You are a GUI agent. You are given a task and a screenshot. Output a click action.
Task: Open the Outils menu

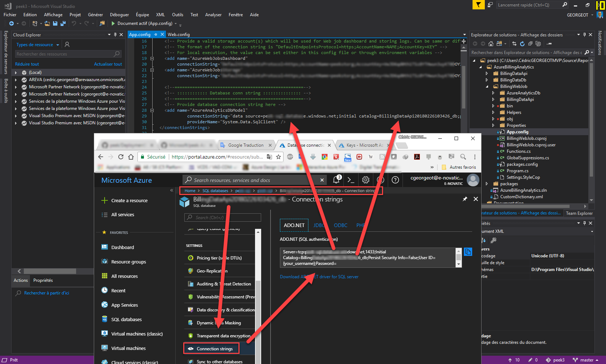(x=177, y=15)
